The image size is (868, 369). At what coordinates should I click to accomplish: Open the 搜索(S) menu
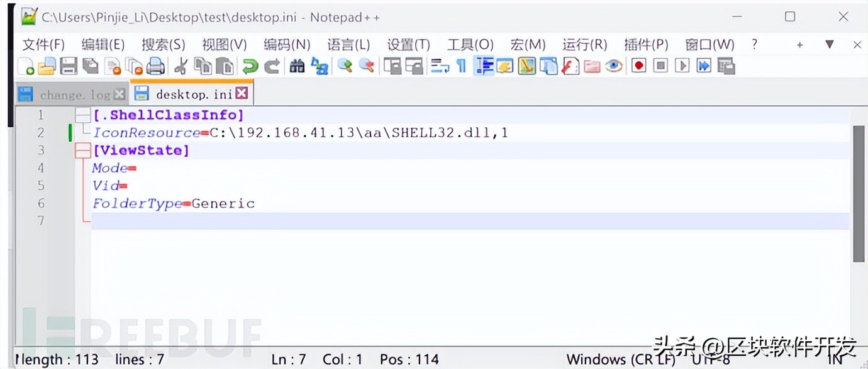(x=164, y=45)
